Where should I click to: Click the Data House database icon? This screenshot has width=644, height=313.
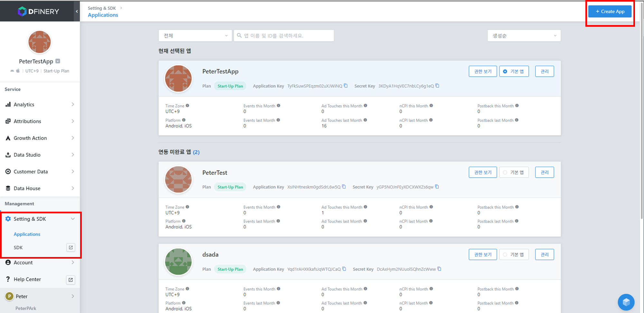tap(8, 188)
